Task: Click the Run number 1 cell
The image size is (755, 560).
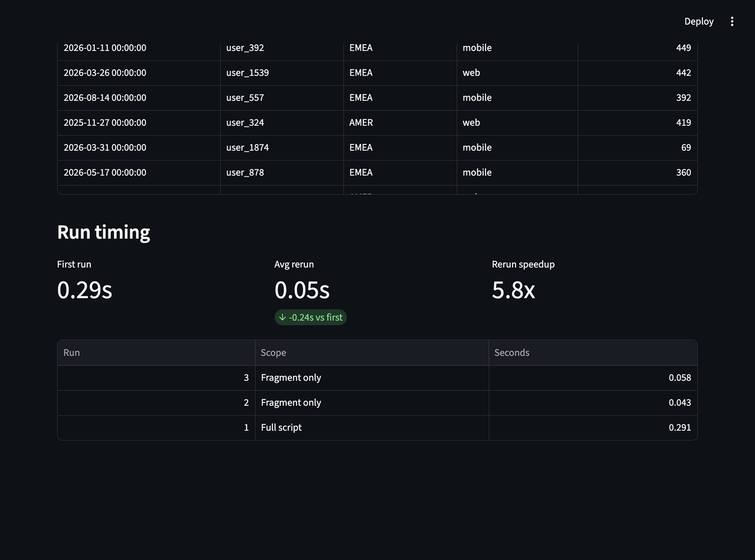Action: point(156,427)
